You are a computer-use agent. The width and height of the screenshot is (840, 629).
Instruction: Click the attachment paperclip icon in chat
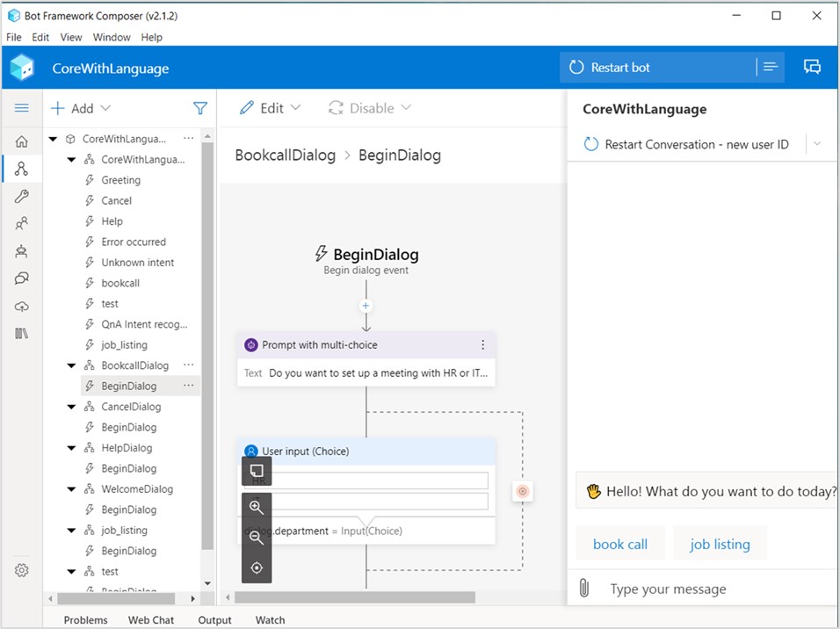click(584, 589)
